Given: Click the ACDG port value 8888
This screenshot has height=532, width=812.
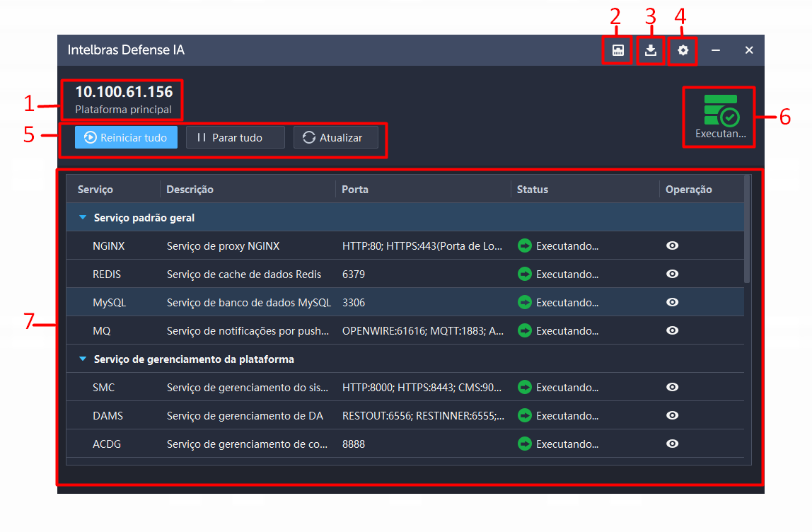Looking at the screenshot, I should [354, 444].
